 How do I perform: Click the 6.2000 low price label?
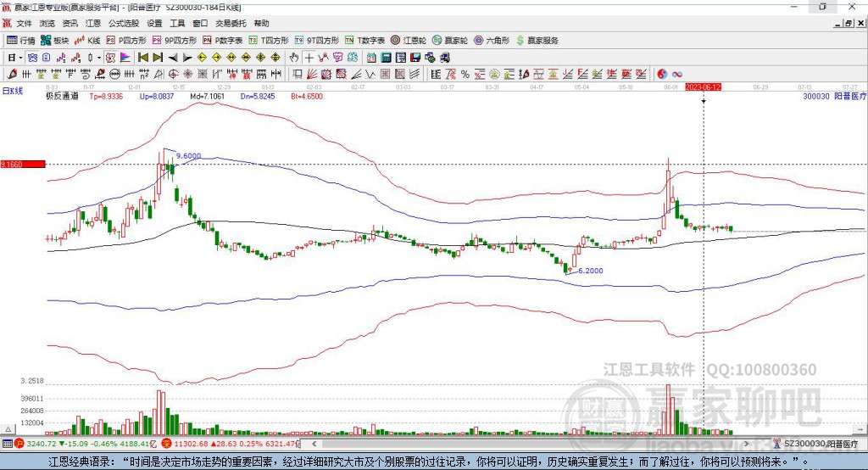tap(591, 271)
